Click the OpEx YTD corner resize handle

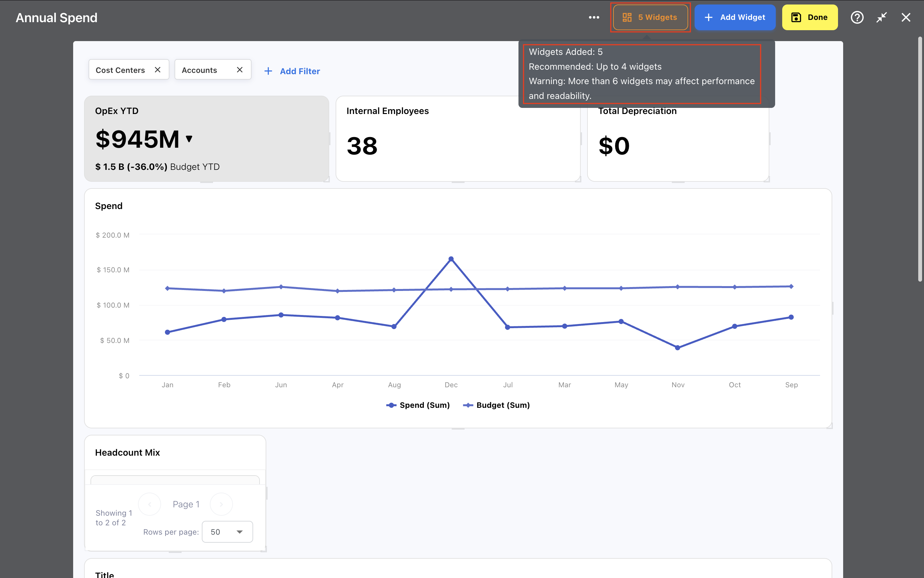pyautogui.click(x=327, y=179)
